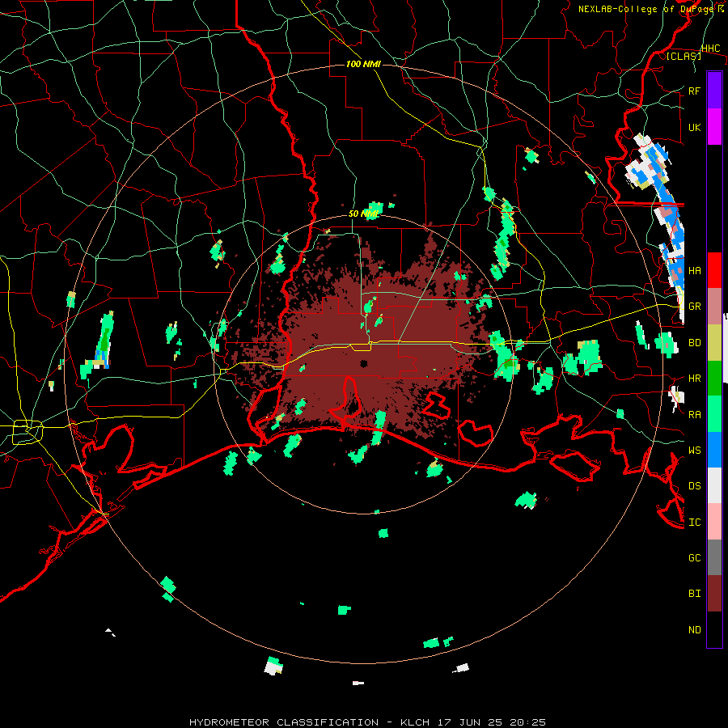
Task: Click the black ND legend swatch
Action: coord(714,629)
